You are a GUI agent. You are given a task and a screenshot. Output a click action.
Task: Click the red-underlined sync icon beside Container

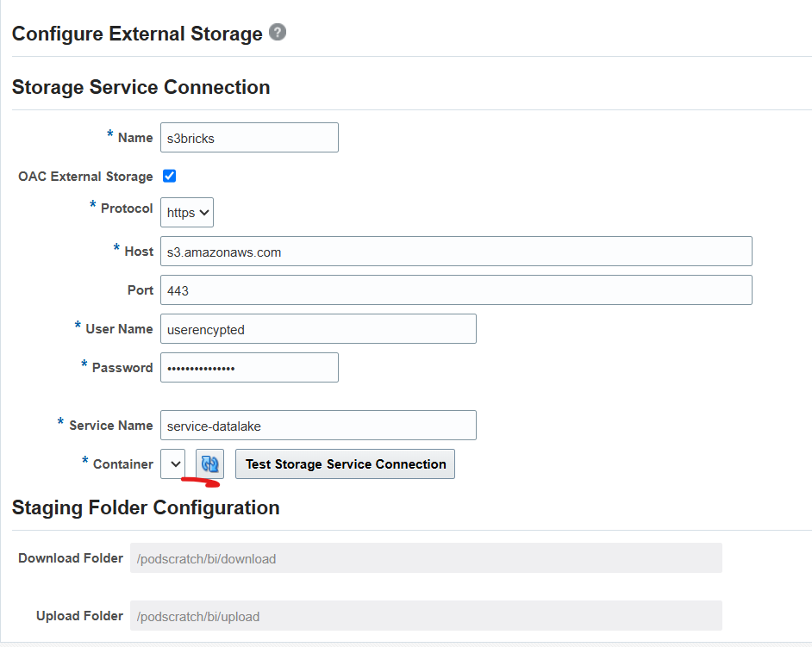tap(209, 463)
